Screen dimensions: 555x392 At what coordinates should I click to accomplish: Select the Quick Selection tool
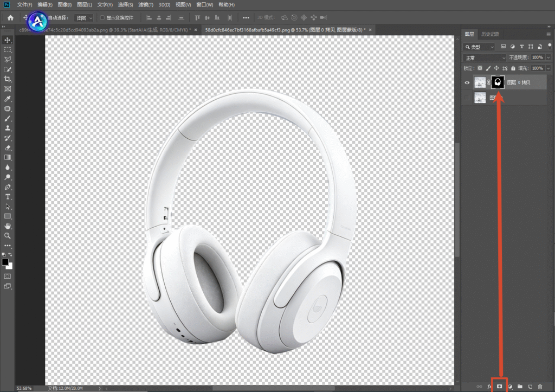(8, 69)
